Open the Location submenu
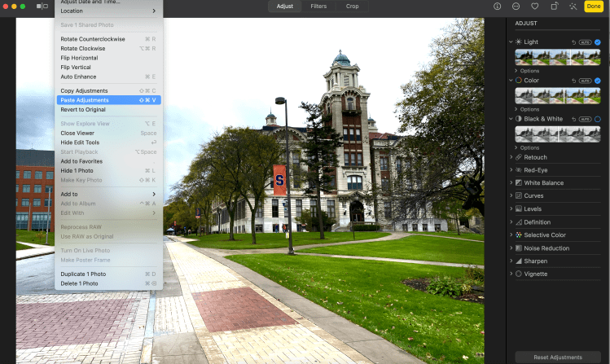This screenshot has height=364, width=610. [x=108, y=11]
